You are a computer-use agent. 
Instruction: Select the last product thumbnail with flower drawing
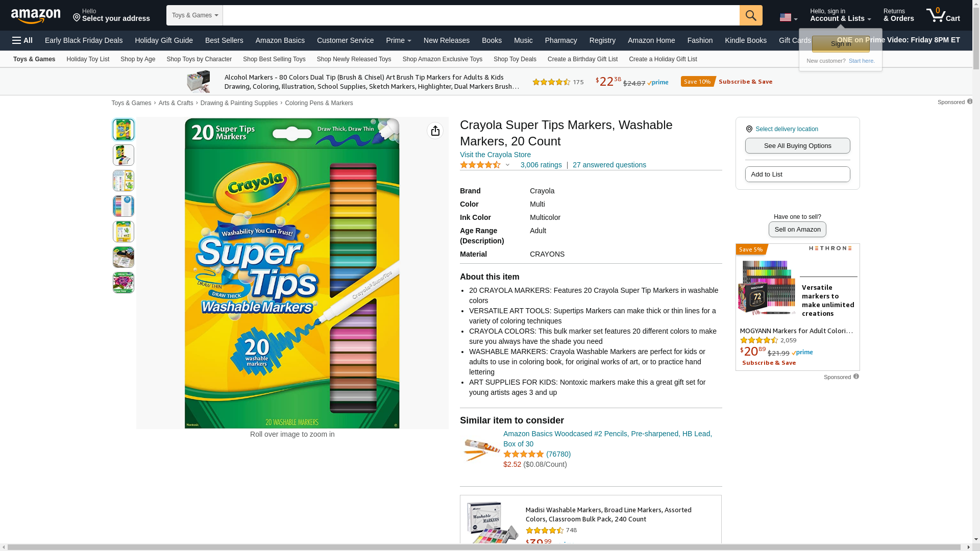[x=124, y=283]
